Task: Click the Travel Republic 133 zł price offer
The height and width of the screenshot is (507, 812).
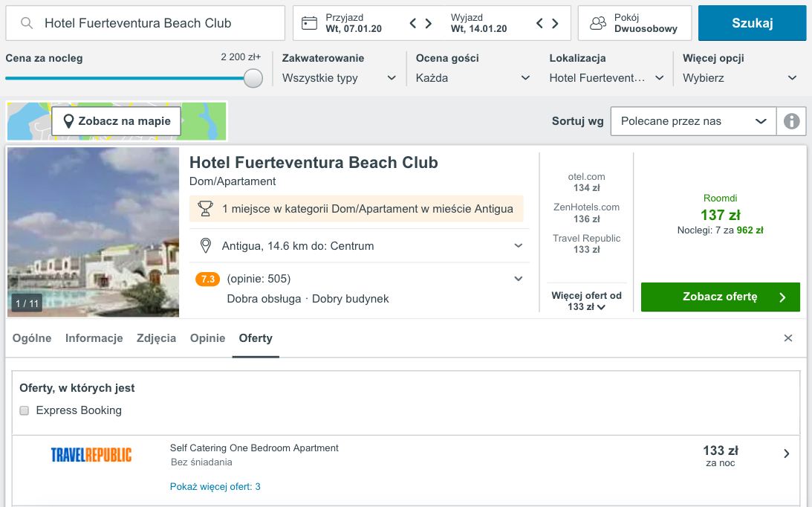Action: tap(586, 244)
